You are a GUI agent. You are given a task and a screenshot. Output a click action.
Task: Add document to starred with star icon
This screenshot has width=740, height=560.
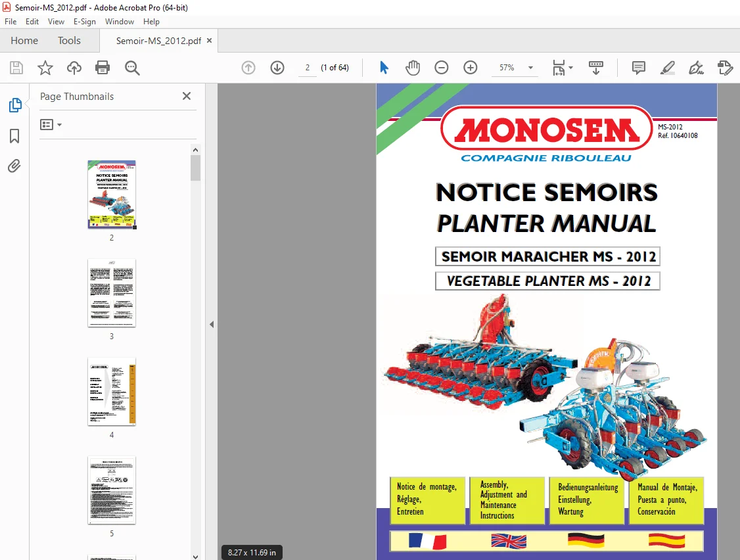click(45, 68)
